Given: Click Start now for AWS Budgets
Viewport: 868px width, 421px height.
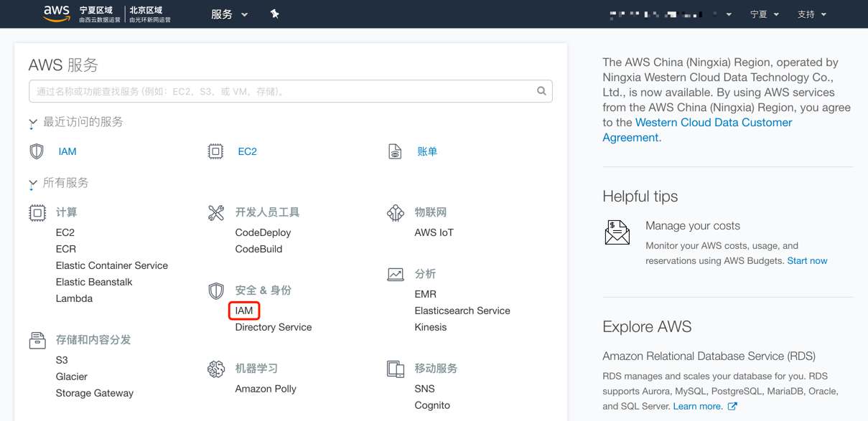Looking at the screenshot, I should pyautogui.click(x=807, y=260).
